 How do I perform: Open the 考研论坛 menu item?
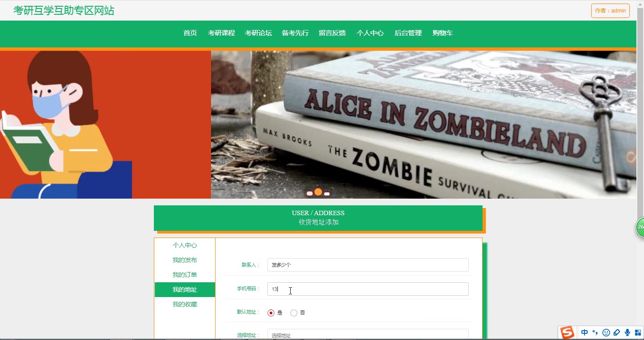click(x=258, y=33)
